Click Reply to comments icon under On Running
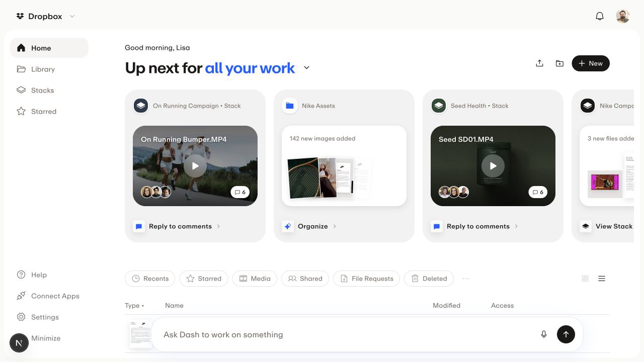Viewport: 644px width, 362px height. 139,226
